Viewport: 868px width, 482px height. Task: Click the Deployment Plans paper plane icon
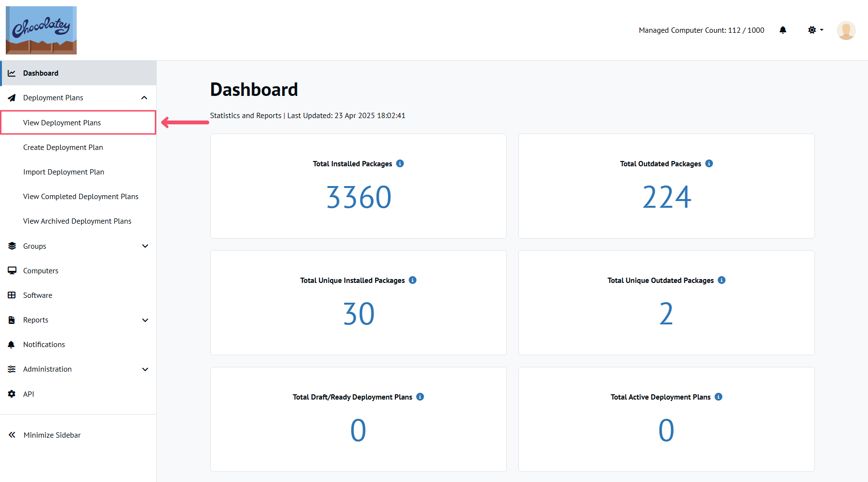12,98
